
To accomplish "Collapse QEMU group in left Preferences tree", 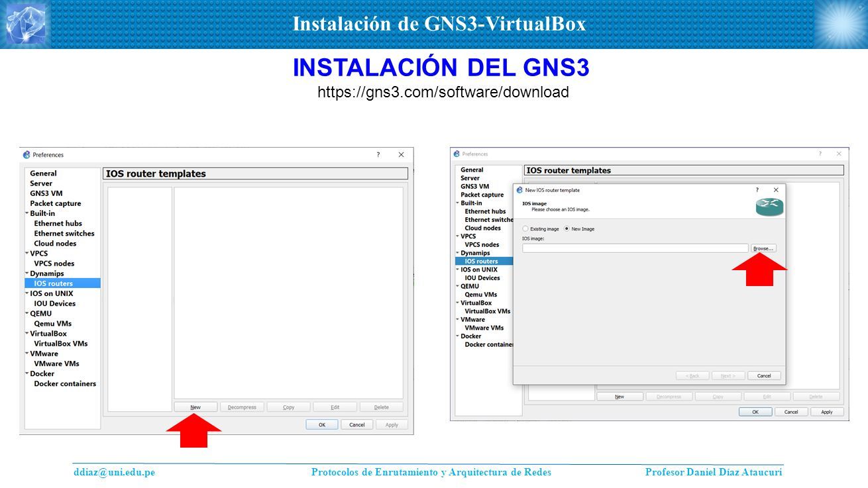I will (27, 313).
